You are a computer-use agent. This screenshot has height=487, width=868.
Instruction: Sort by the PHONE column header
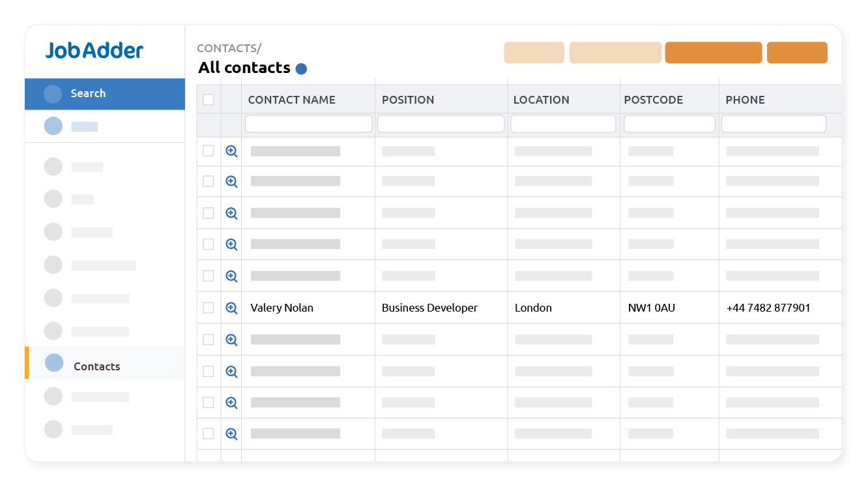point(745,99)
